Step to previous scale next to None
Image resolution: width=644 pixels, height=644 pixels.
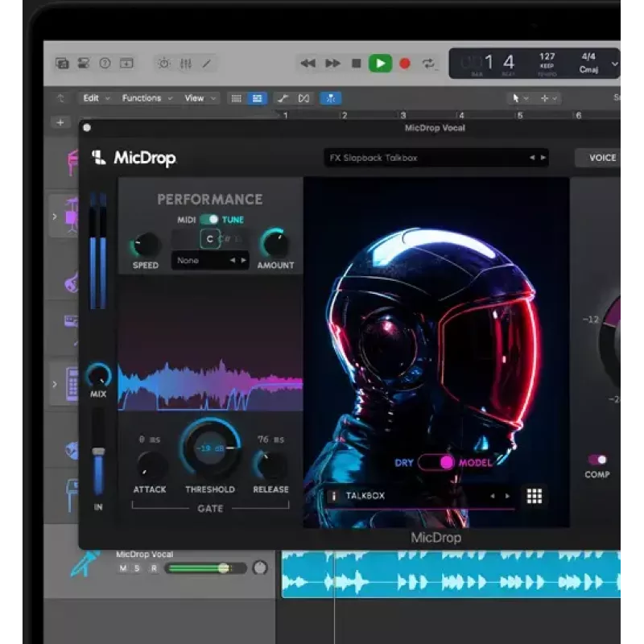[233, 260]
